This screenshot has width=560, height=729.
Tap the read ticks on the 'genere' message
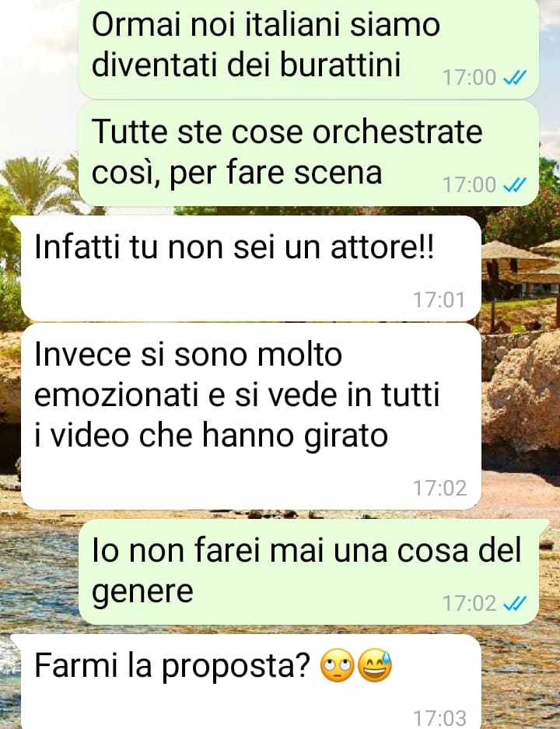(x=515, y=604)
